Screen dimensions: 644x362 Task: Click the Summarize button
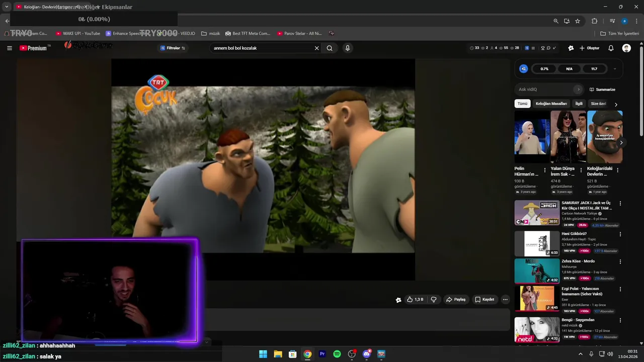pyautogui.click(x=602, y=89)
